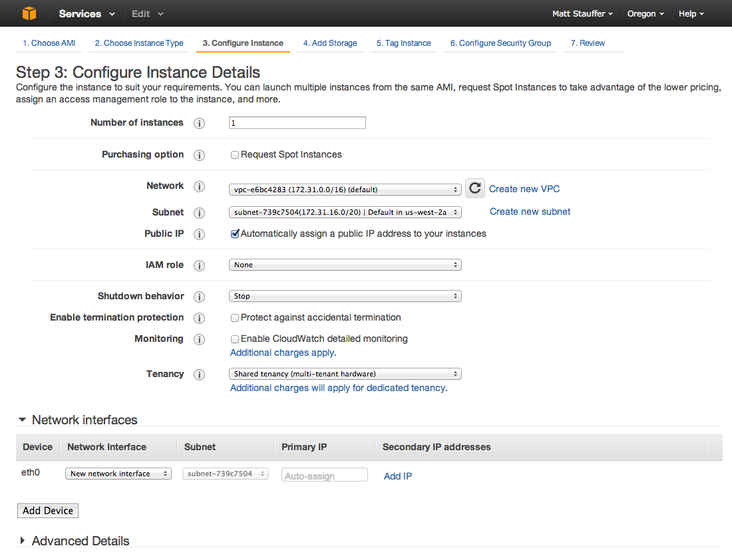The height and width of the screenshot is (560, 732).
Task: Click info icon beside Purchasing option
Action: coord(200,155)
